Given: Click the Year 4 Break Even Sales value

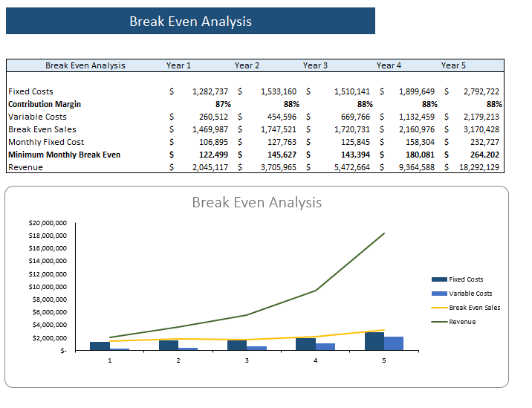Looking at the screenshot, I should [417, 129].
